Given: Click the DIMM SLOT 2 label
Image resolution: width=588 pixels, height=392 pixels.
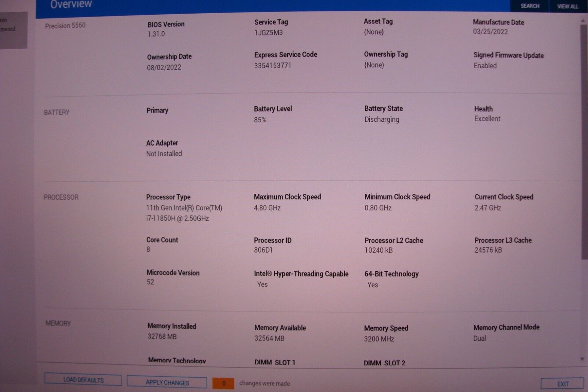Looking at the screenshot, I should [384, 363].
